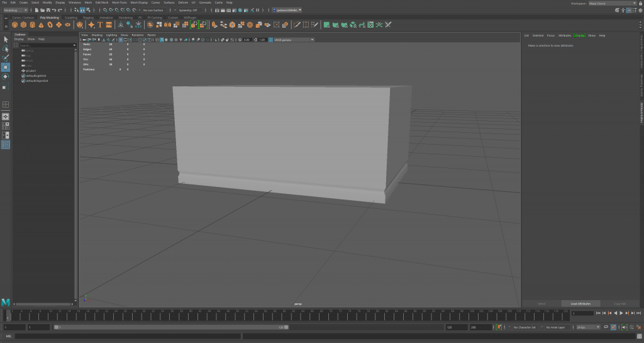Toggle loop playback mode icon
644x343 pixels.
pyautogui.click(x=607, y=327)
